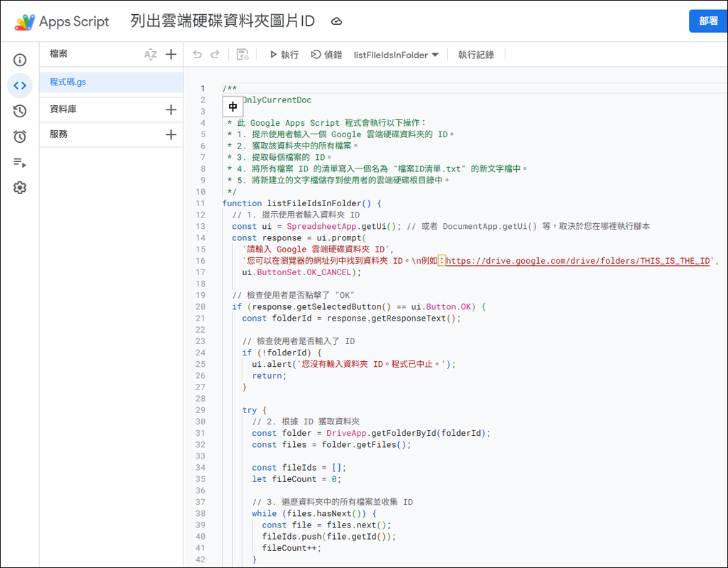Click the 'try {' code line

[x=255, y=411]
